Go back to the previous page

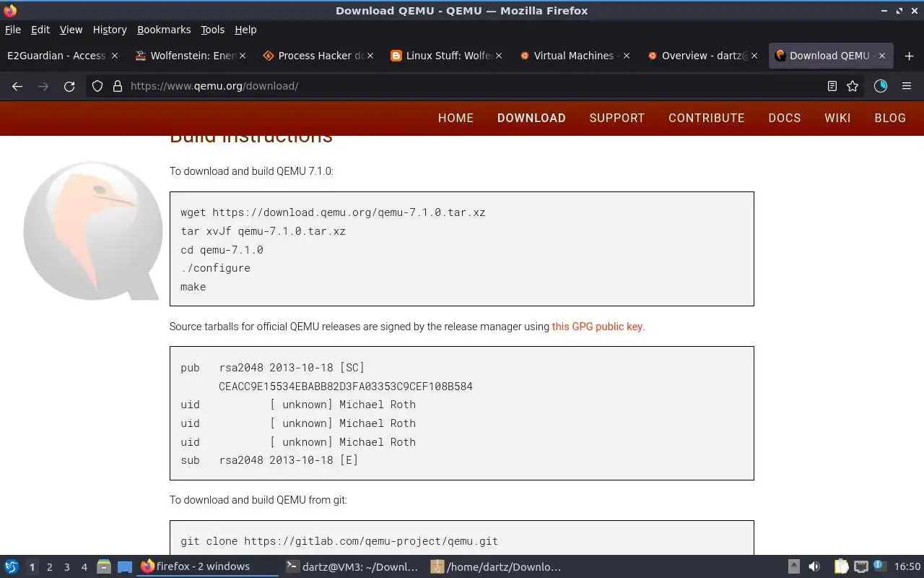(x=17, y=86)
